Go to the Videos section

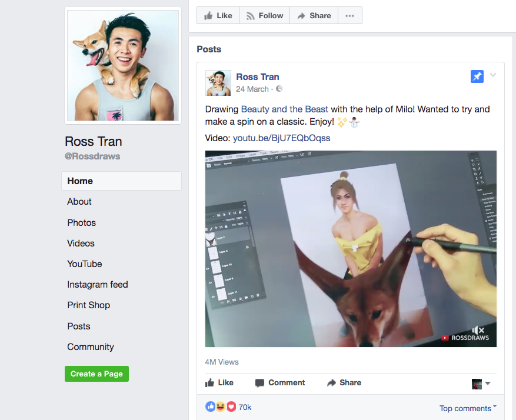(x=81, y=244)
